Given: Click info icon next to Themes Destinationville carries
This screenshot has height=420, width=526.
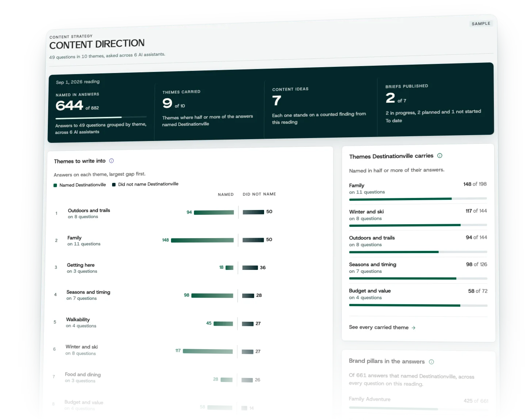Looking at the screenshot, I should pyautogui.click(x=440, y=156).
